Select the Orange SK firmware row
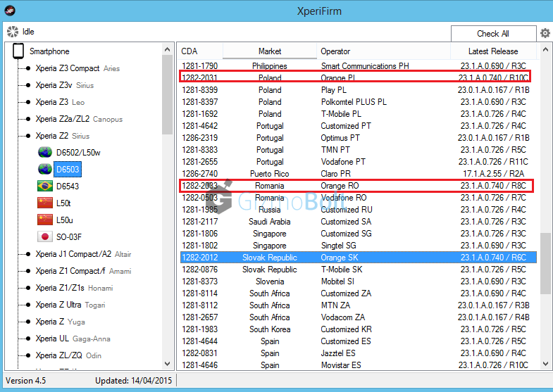This screenshot has height=392, width=553. pyautogui.click(x=359, y=258)
